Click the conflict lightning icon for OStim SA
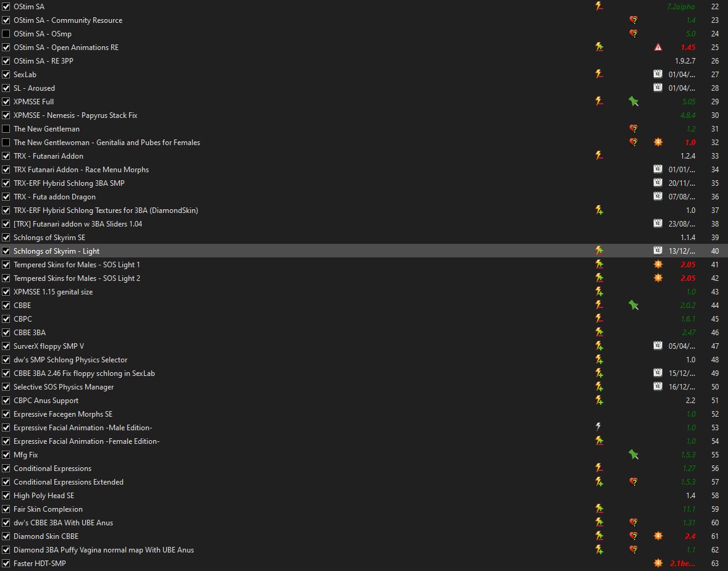 (599, 7)
